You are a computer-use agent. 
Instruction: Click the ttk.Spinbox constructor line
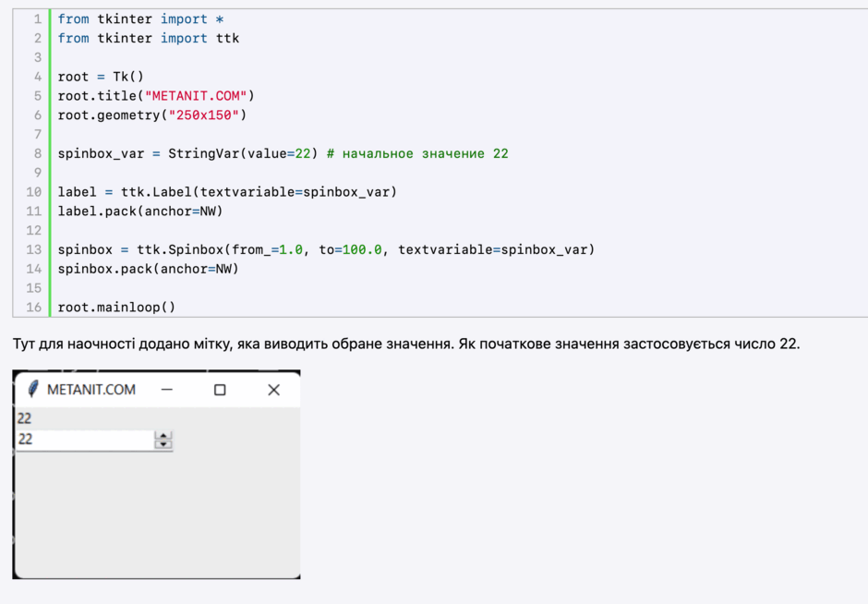(x=326, y=249)
